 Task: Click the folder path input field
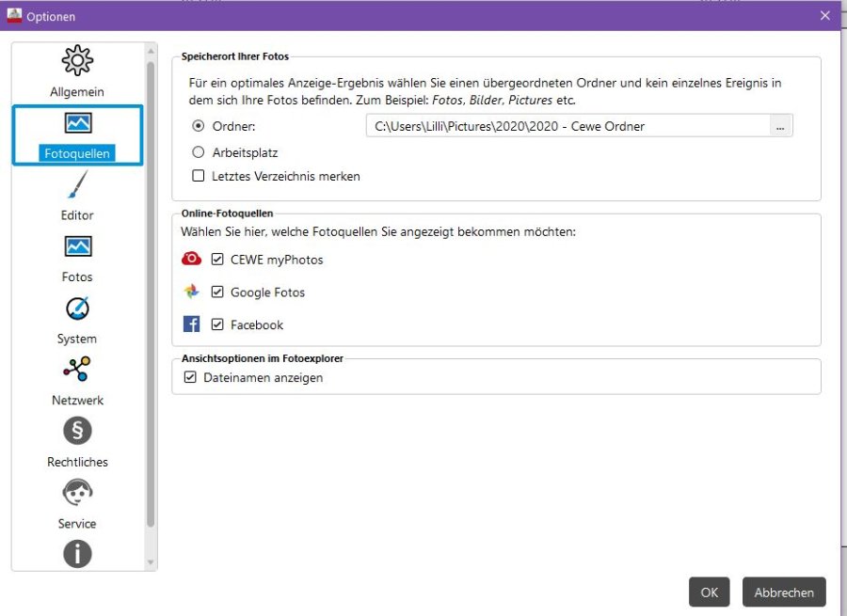click(567, 126)
